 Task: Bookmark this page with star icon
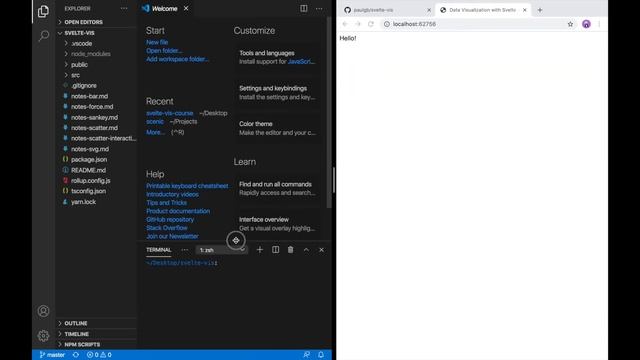click(x=570, y=24)
